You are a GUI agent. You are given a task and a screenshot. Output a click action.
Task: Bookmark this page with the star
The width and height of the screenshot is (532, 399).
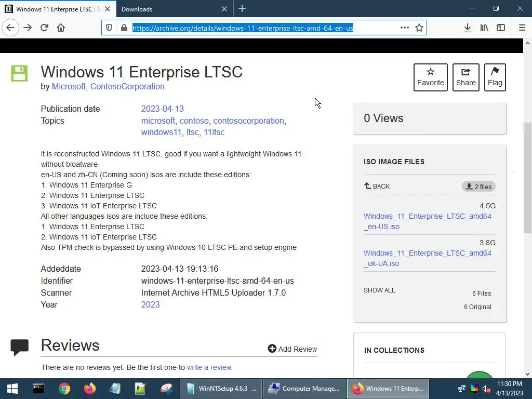click(x=419, y=28)
